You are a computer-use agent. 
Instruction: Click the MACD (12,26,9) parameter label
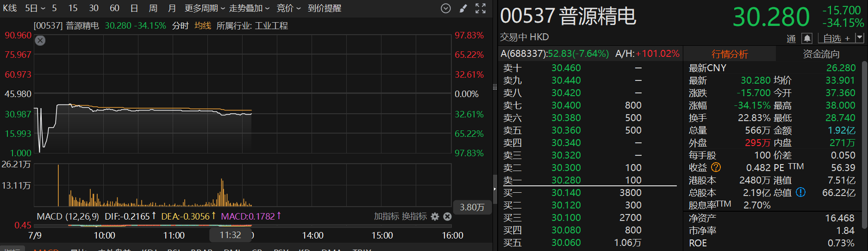point(68,216)
